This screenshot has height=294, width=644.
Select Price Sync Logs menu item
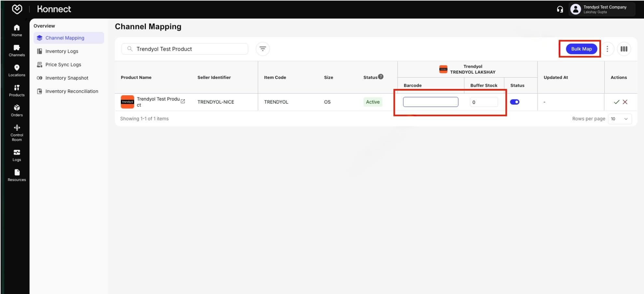pyautogui.click(x=69, y=65)
